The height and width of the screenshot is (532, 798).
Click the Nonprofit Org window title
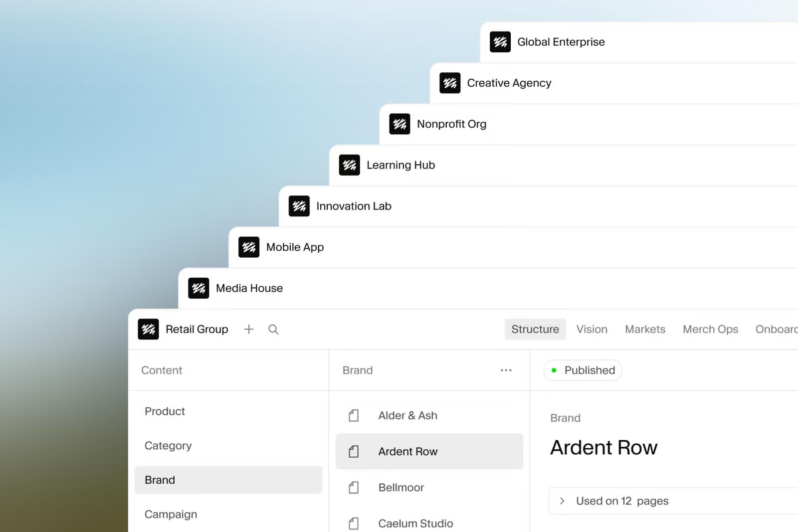point(451,124)
